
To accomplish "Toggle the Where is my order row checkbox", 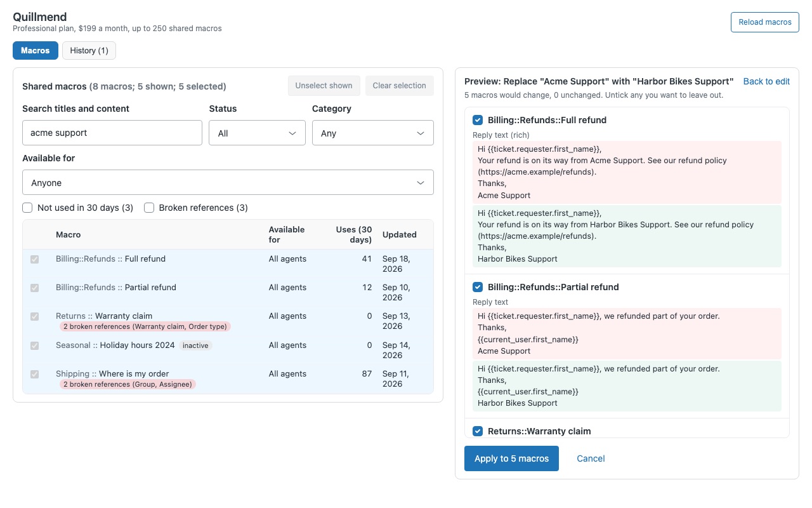I will (x=34, y=374).
